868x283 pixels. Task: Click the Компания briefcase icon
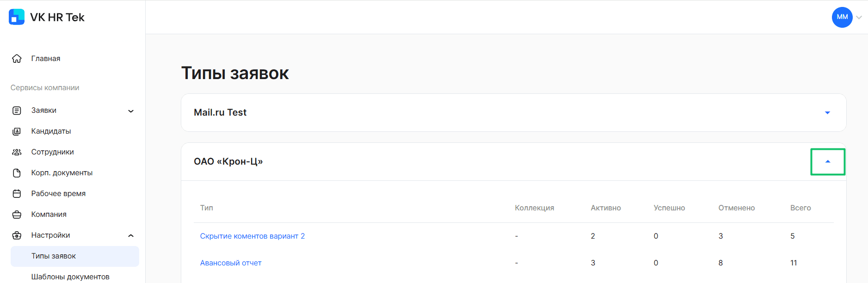[17, 215]
